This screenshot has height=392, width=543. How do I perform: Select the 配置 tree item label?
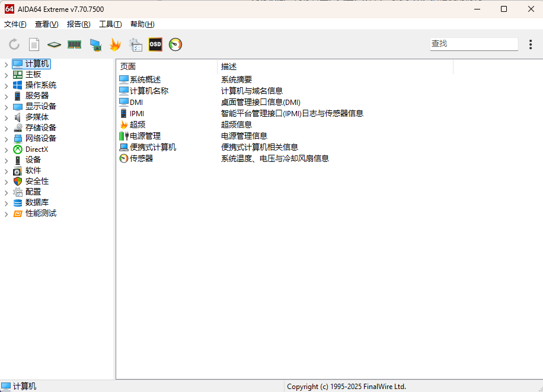coord(33,192)
